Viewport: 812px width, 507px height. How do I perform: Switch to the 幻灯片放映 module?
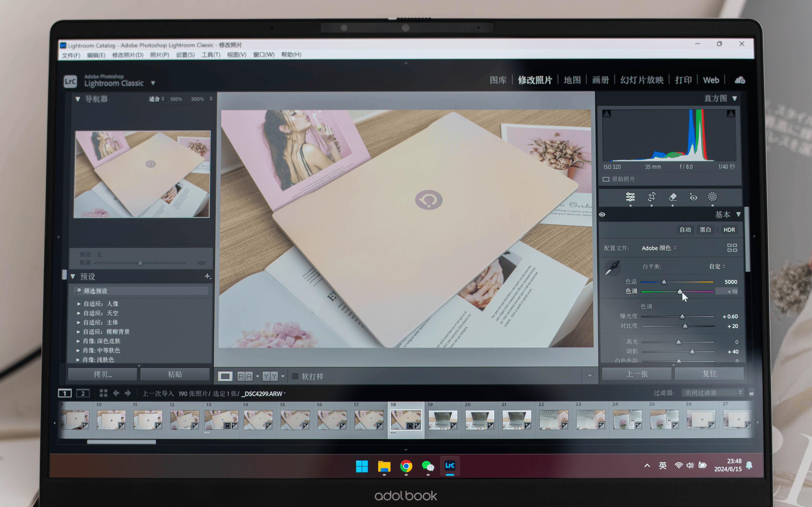coord(642,80)
